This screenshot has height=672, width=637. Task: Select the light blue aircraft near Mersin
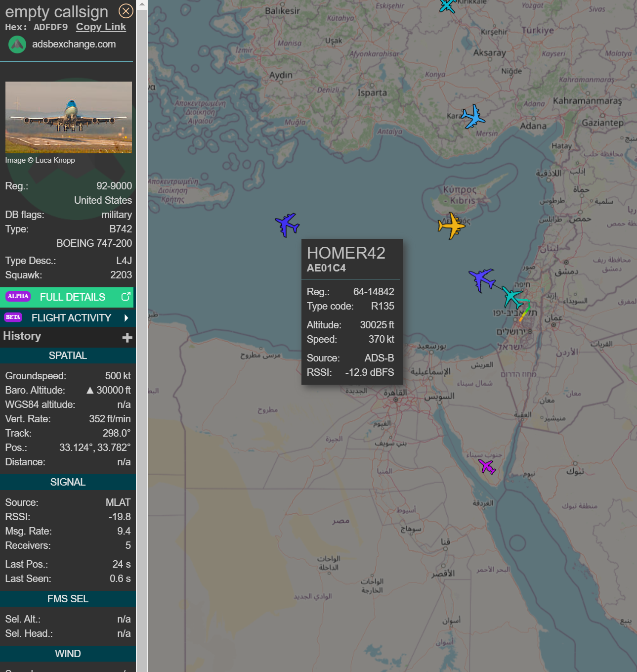point(473,117)
